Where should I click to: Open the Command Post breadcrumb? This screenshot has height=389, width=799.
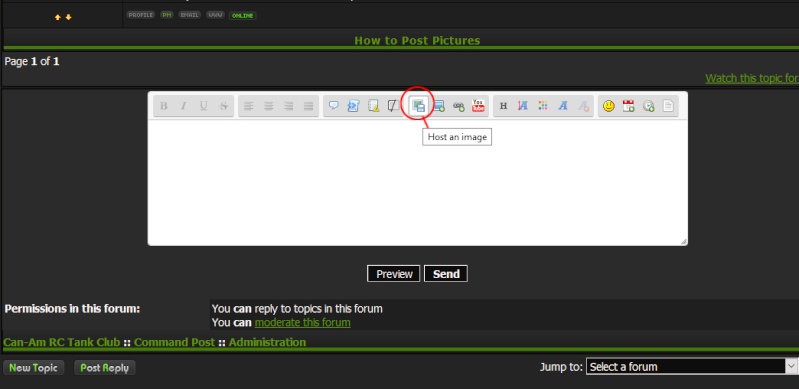174,342
